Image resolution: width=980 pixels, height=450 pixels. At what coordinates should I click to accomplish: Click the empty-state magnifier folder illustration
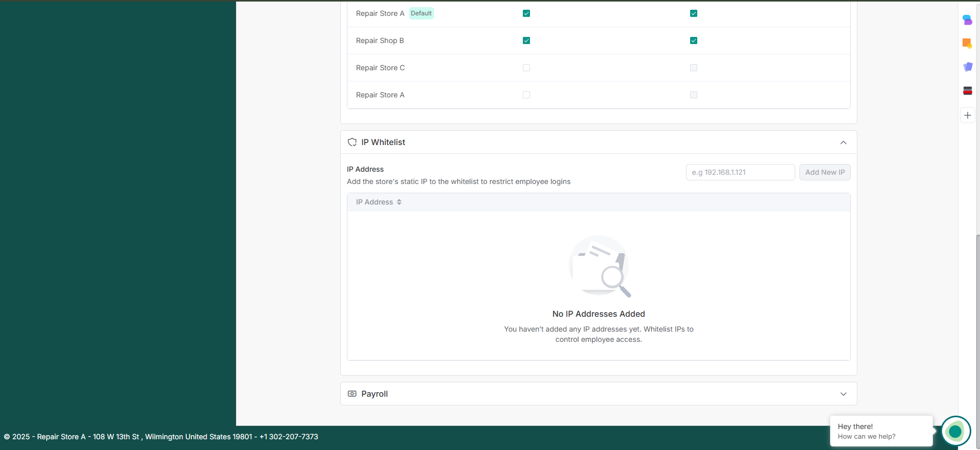click(x=599, y=267)
